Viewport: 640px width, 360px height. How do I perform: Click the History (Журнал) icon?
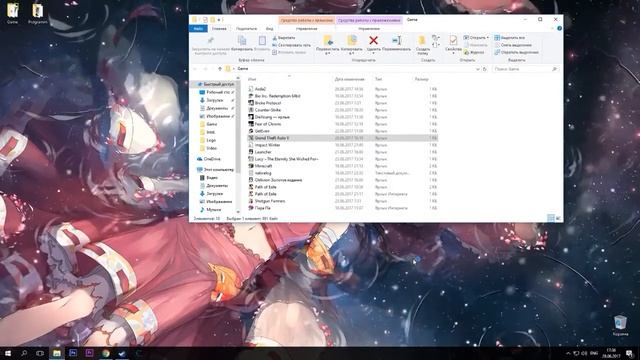click(x=474, y=52)
